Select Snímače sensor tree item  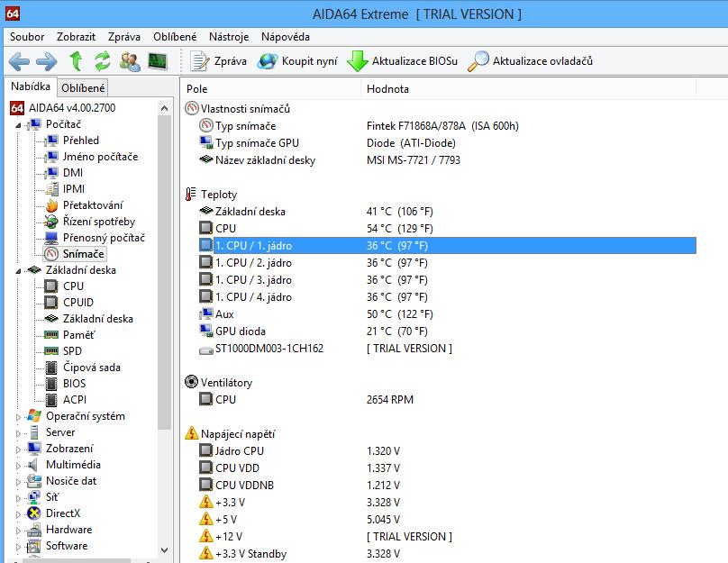coord(74,254)
